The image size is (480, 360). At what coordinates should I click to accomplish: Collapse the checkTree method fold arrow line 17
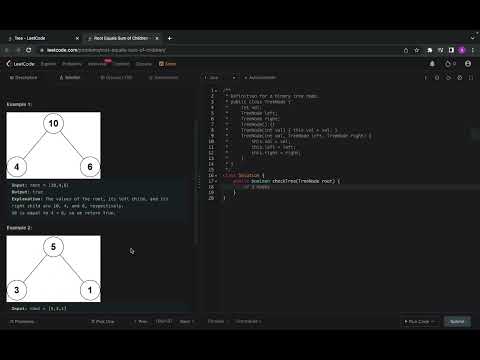pyautogui.click(x=216, y=181)
